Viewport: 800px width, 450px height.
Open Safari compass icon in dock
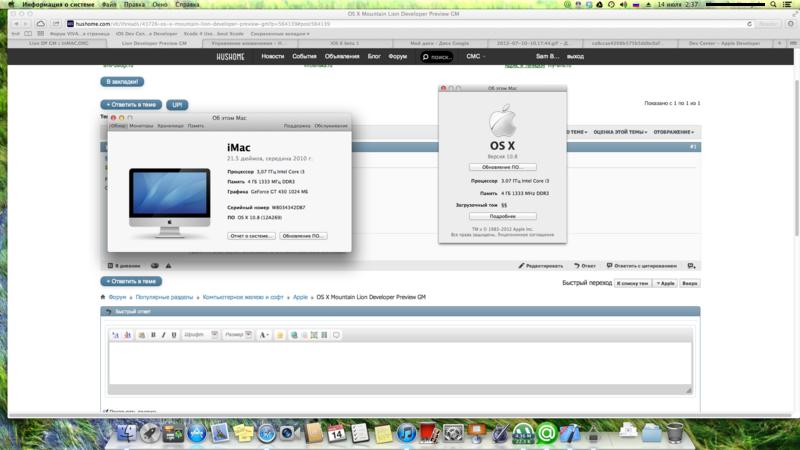(266, 434)
